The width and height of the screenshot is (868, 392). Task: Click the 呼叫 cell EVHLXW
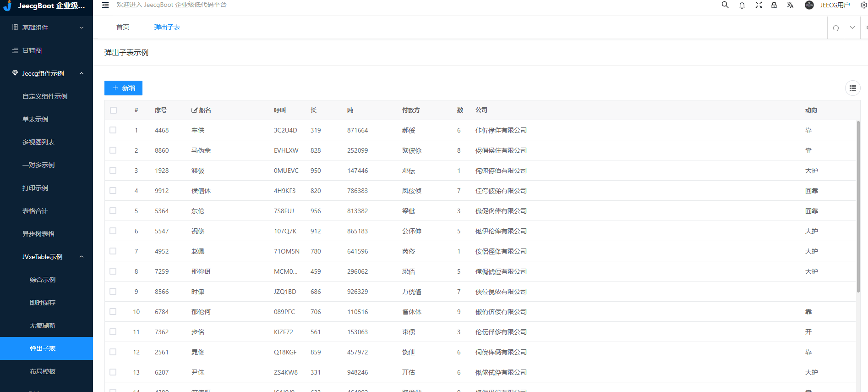pos(286,150)
